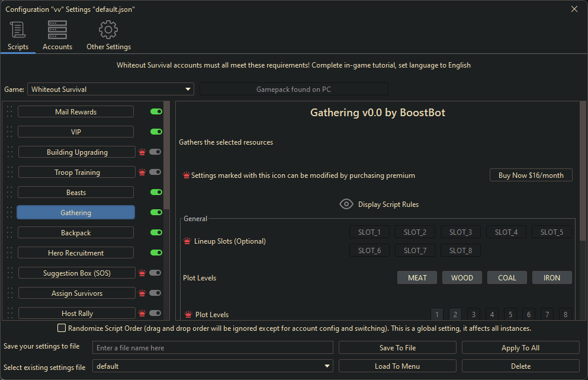Click the crown icon in the premium settings notice
This screenshot has height=380, width=588.
186,175
